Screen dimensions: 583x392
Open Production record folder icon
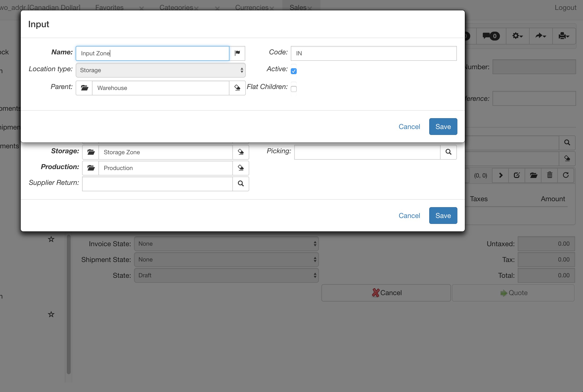coord(91,168)
